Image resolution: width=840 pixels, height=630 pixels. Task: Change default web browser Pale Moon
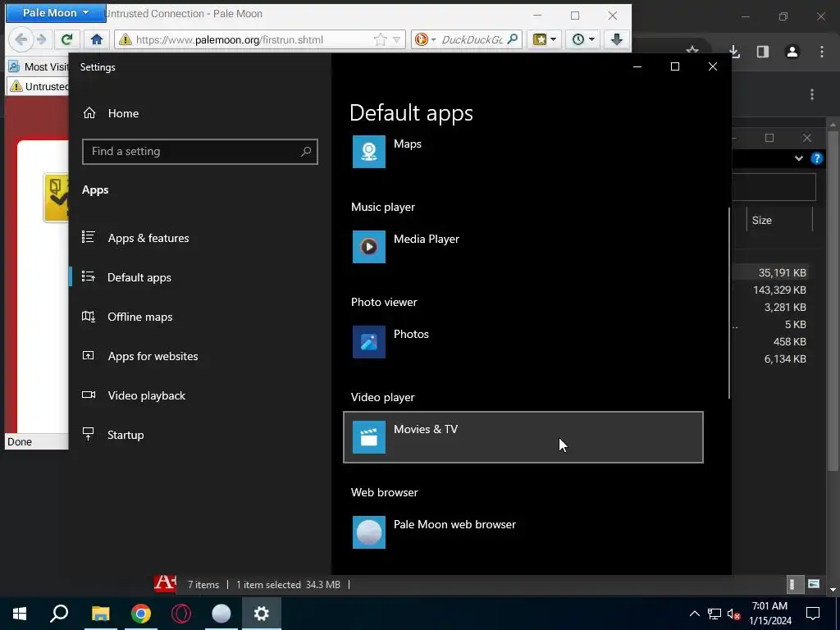(523, 532)
